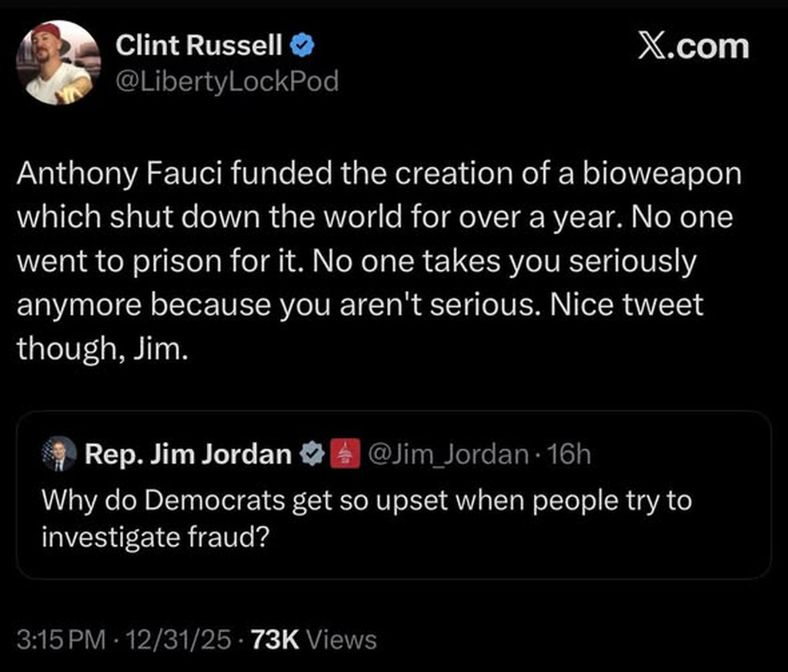The image size is (788, 672).
Task: Click the 16h timestamp on quoted tweet
Action: (571, 455)
